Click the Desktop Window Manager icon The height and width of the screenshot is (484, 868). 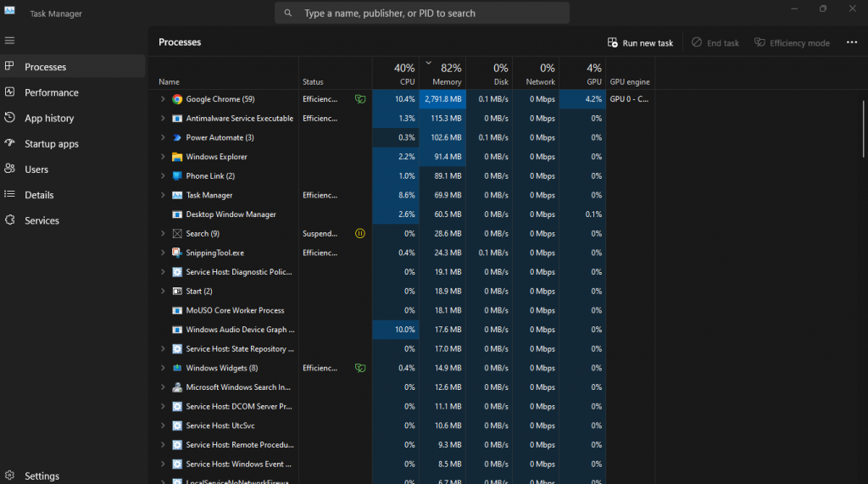pyautogui.click(x=177, y=214)
